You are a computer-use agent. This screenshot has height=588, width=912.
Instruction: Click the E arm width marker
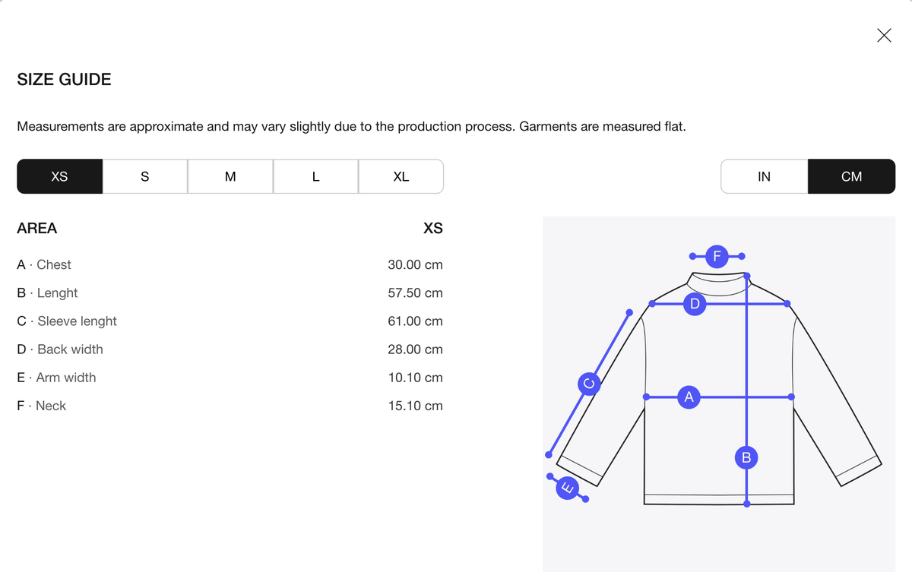click(567, 487)
